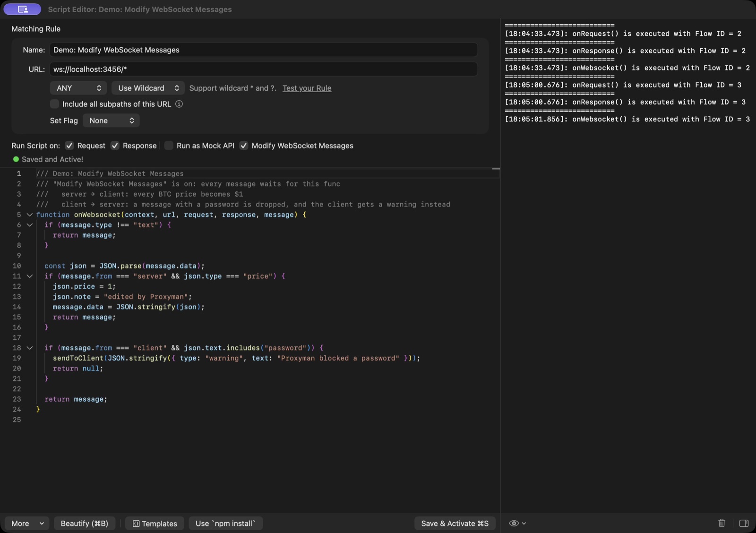Click the editor minimap marker at top right
The image size is (756, 533).
tap(496, 169)
